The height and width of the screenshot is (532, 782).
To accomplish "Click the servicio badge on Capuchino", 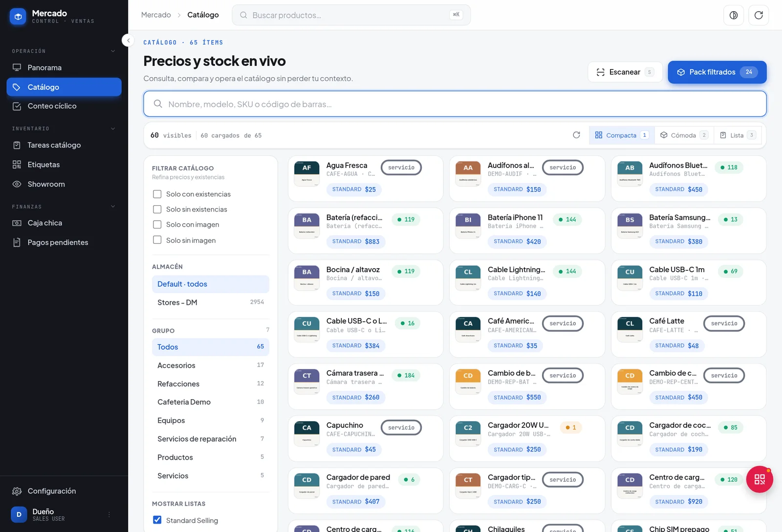I will tap(401, 427).
